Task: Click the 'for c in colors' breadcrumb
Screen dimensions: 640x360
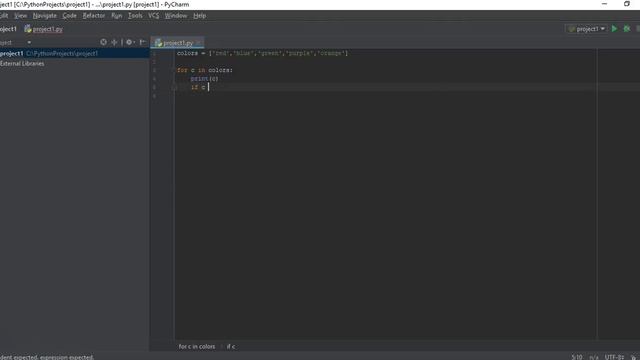Action: click(x=197, y=347)
